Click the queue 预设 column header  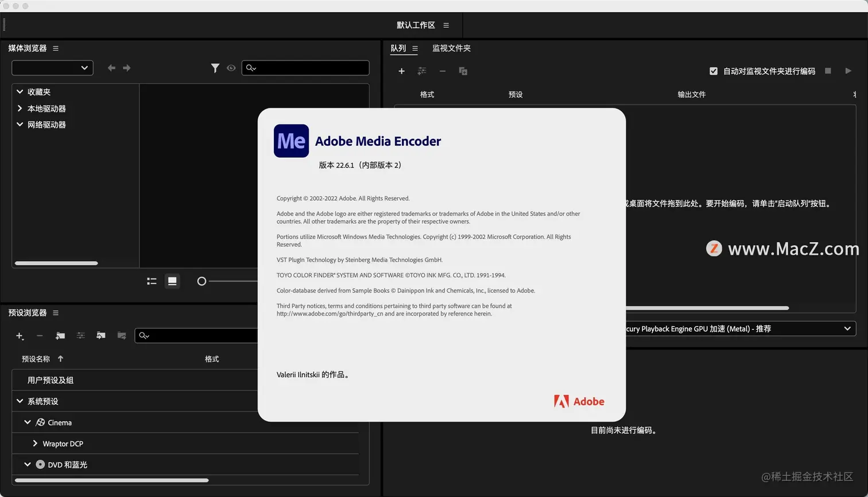tap(516, 94)
